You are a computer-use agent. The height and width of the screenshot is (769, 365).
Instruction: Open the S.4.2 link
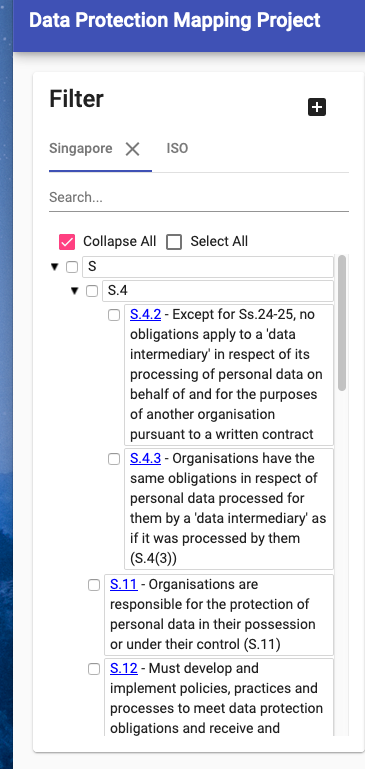(146, 314)
